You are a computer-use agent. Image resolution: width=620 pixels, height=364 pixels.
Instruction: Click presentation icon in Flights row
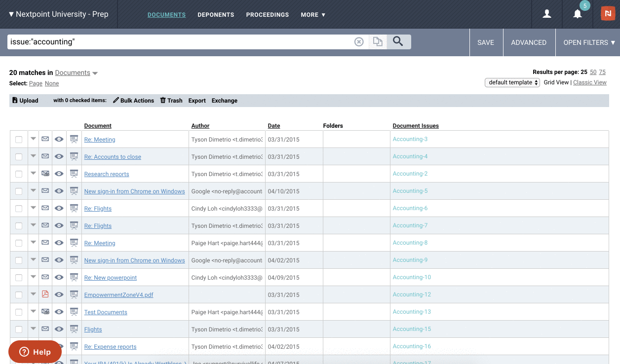tap(74, 329)
